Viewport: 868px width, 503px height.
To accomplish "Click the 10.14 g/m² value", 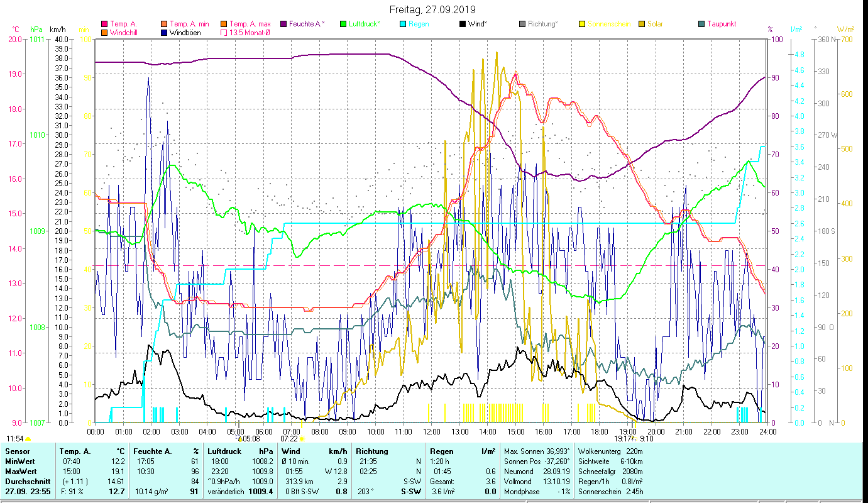I will point(151,492).
